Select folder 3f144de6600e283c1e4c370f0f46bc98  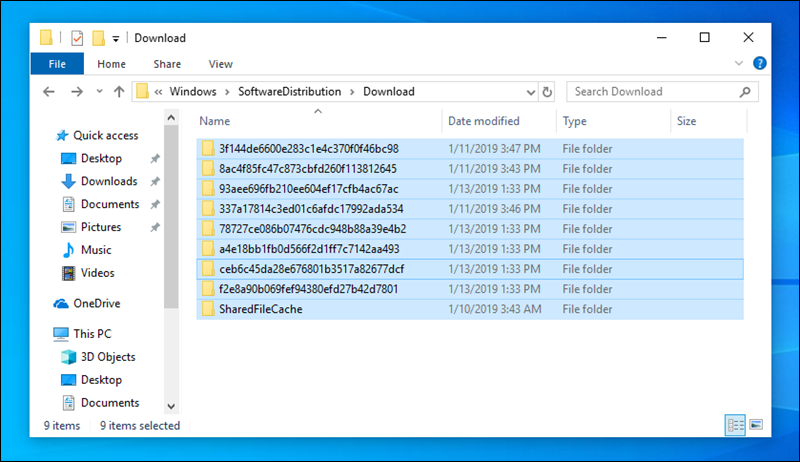coord(469,149)
